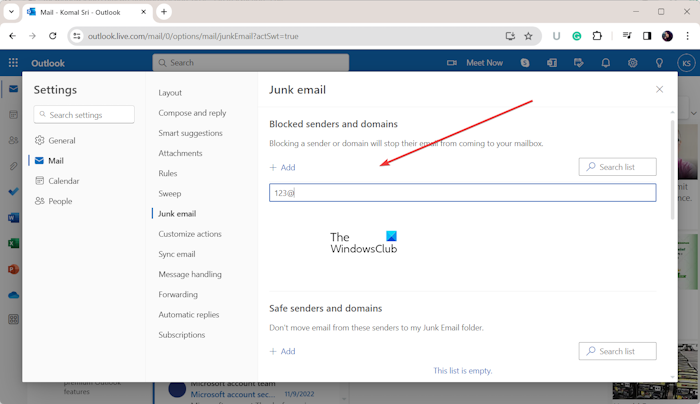The height and width of the screenshot is (404, 700).
Task: Open Sync email settings
Action: coord(177,254)
